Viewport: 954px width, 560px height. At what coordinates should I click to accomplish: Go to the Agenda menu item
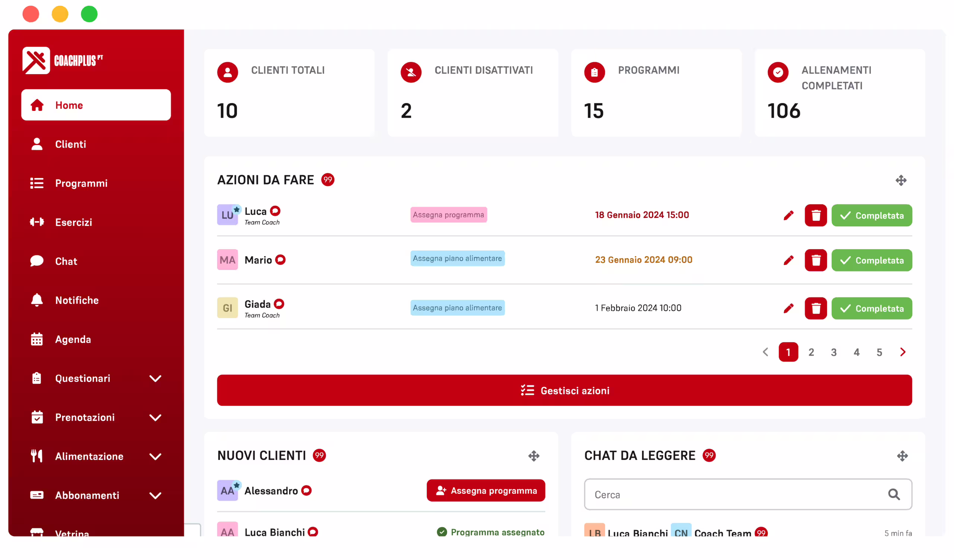tap(73, 340)
